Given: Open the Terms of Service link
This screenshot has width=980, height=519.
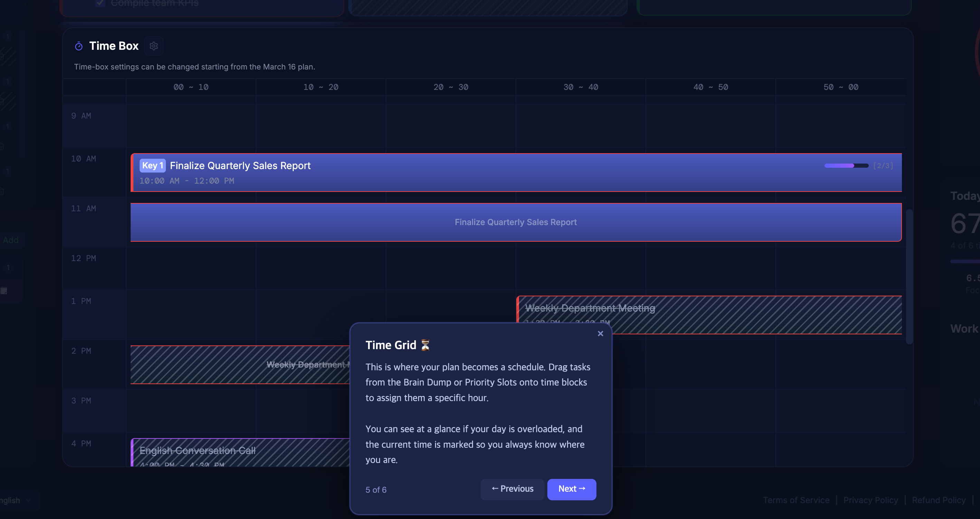Looking at the screenshot, I should [x=796, y=500].
